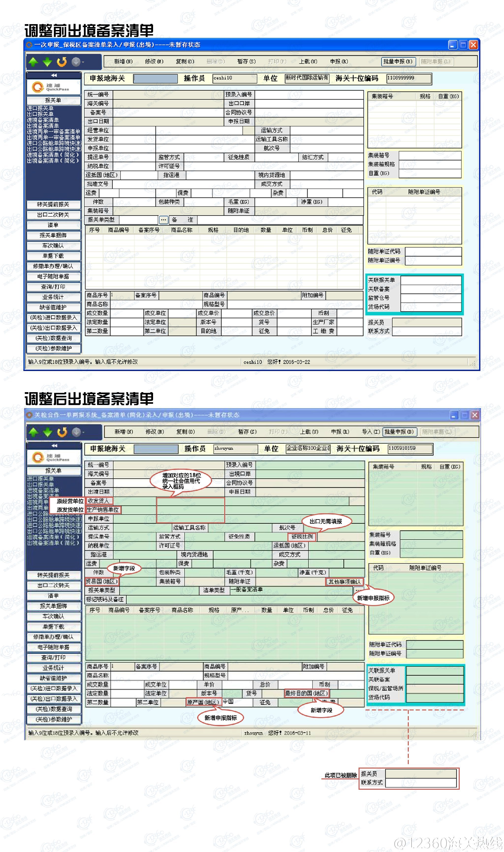Click 货场代码 field in 调整后 window
The image size is (504, 852).
tap(435, 697)
